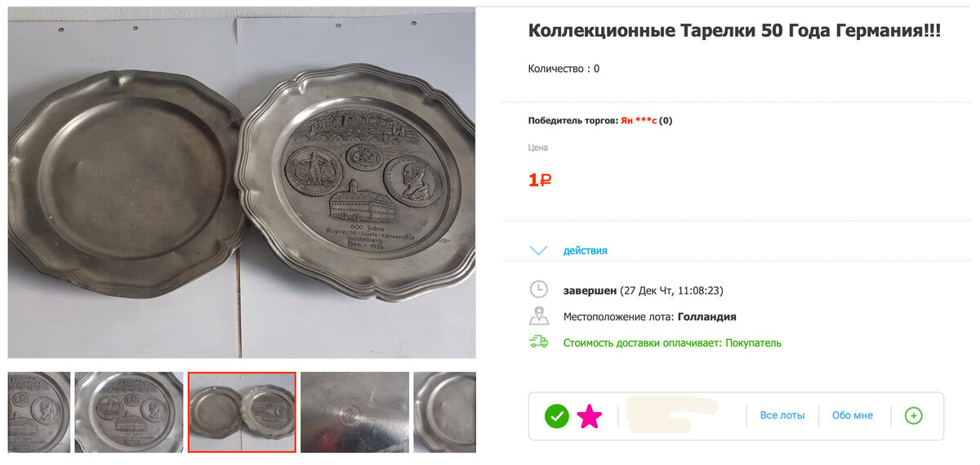Click the green circled plus icon
Viewport: 980px width, 465px height.
(x=913, y=416)
